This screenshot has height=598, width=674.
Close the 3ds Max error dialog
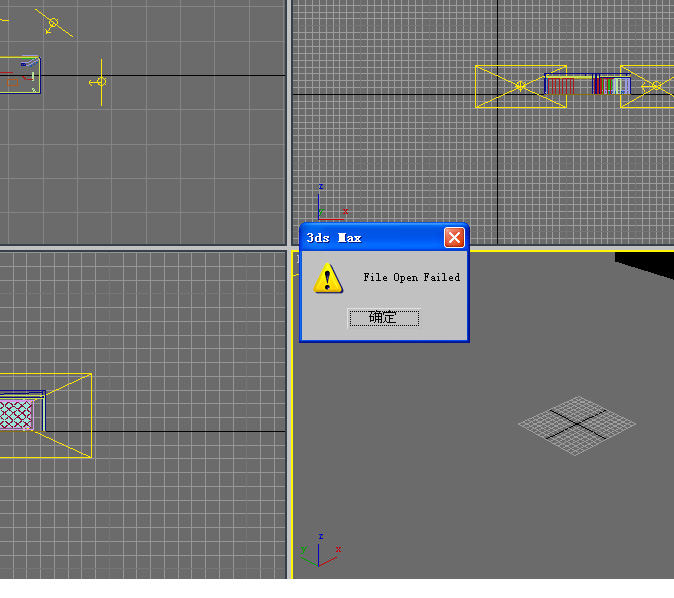point(454,237)
